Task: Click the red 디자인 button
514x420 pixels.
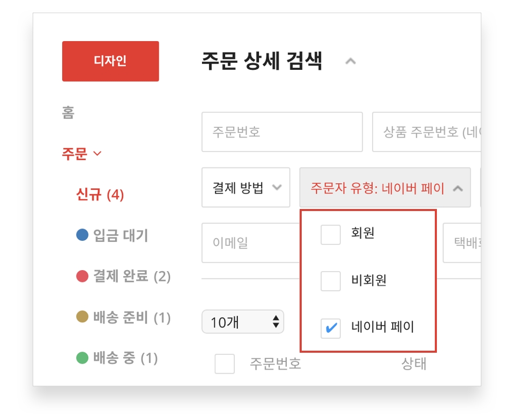Action: click(110, 61)
